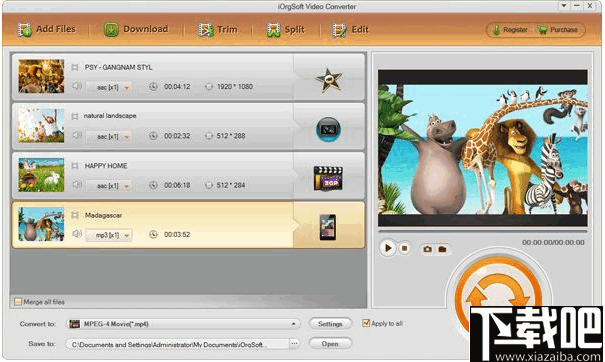The image size is (605, 362).
Task: Click the Madagascar file name text
Action: point(103,215)
